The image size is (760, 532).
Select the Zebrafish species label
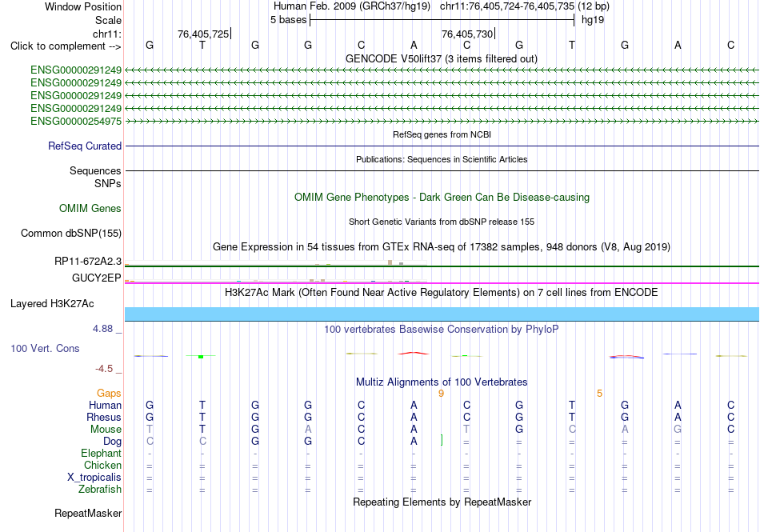tap(100, 490)
